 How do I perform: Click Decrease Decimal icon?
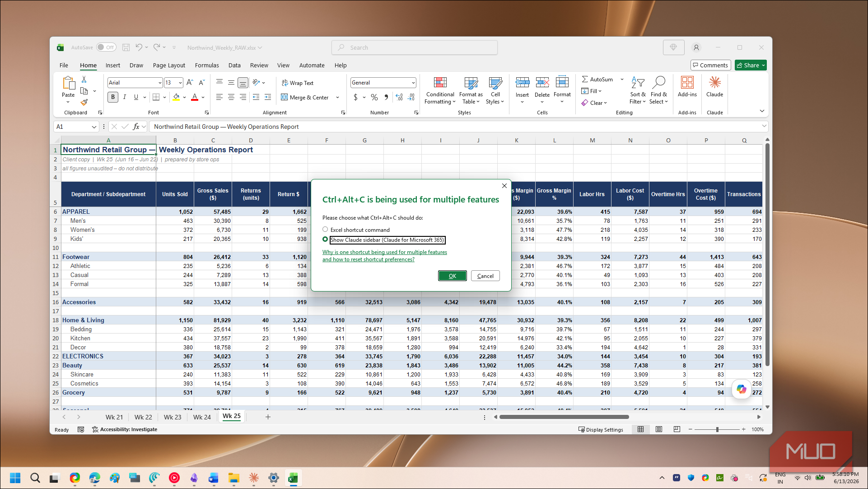(x=411, y=97)
